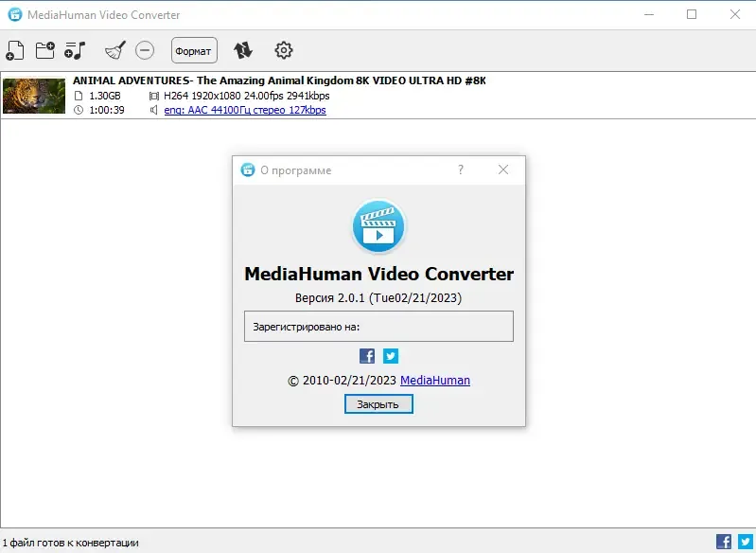Click the ANIMAL ADVENTURES video title
The height and width of the screenshot is (553, 756).
point(279,80)
